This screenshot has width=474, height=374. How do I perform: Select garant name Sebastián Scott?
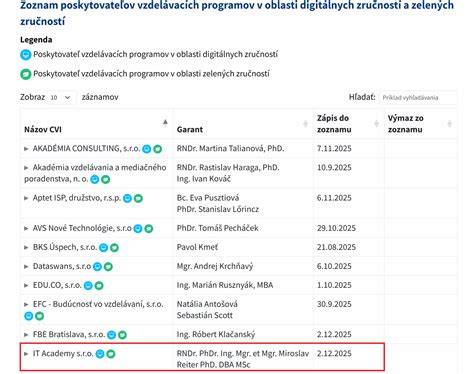pyautogui.click(x=205, y=315)
